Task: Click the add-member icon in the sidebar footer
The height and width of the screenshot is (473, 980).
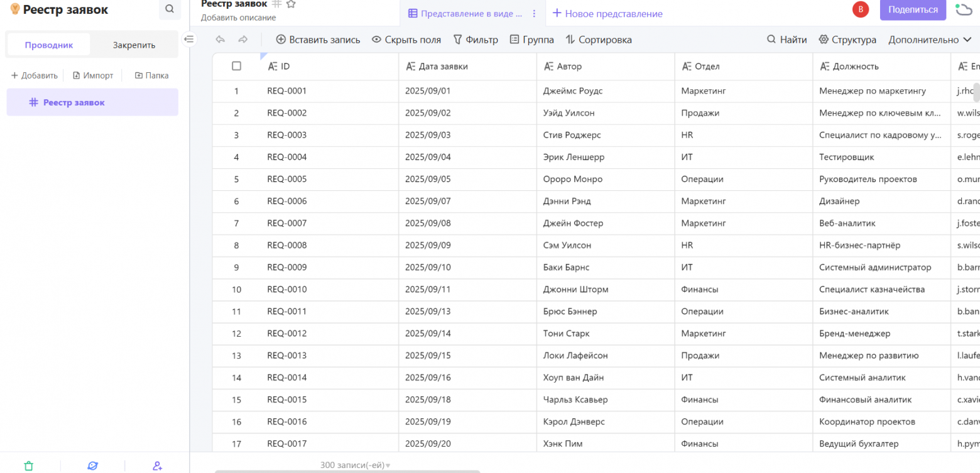Action: pos(157,465)
